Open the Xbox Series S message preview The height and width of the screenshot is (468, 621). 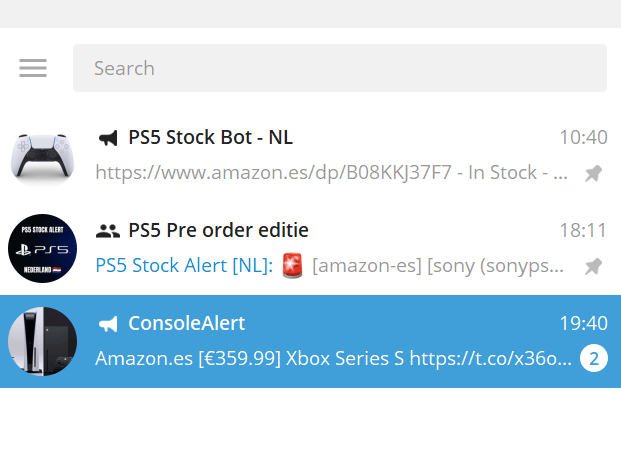[x=332, y=359]
